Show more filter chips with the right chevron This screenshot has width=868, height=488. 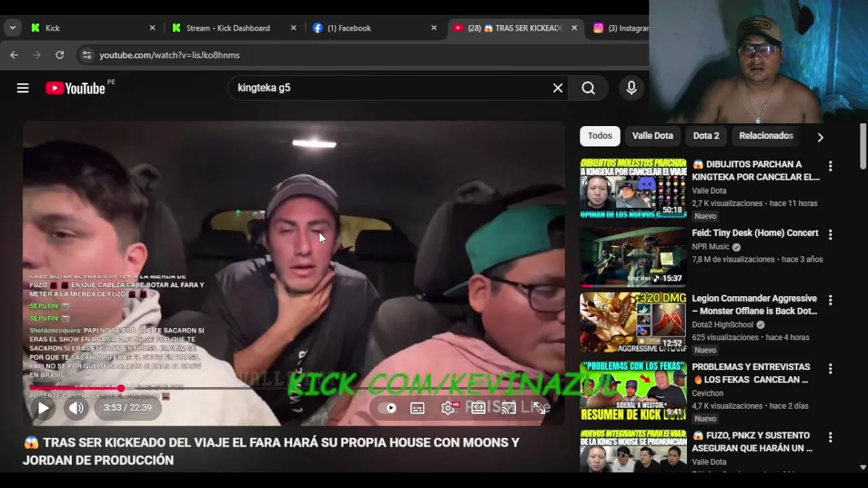pos(820,137)
